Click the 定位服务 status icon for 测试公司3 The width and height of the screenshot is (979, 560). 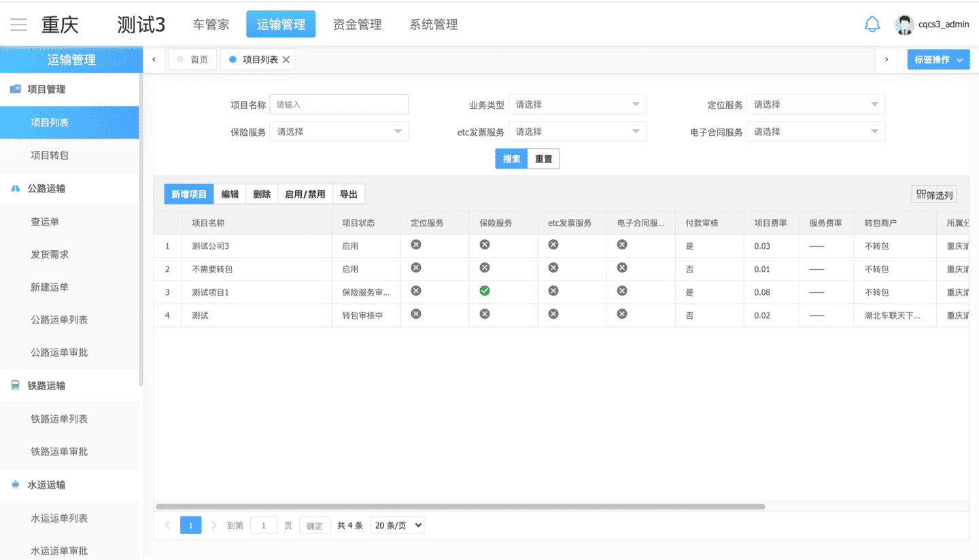point(416,245)
